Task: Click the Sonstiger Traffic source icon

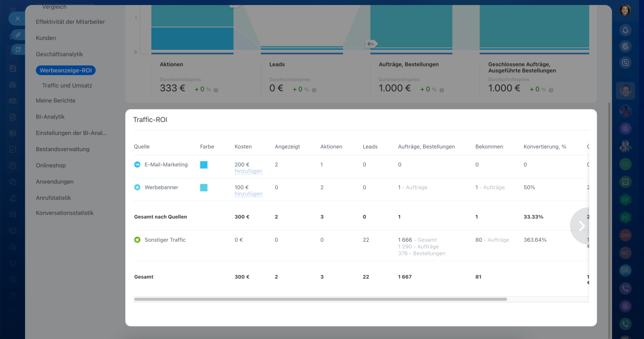Action: click(x=137, y=240)
